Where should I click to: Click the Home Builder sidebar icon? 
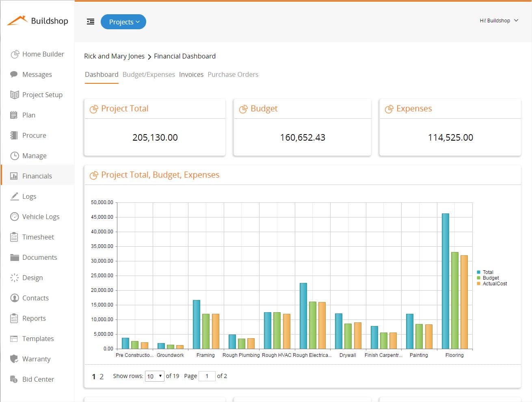[x=15, y=54]
